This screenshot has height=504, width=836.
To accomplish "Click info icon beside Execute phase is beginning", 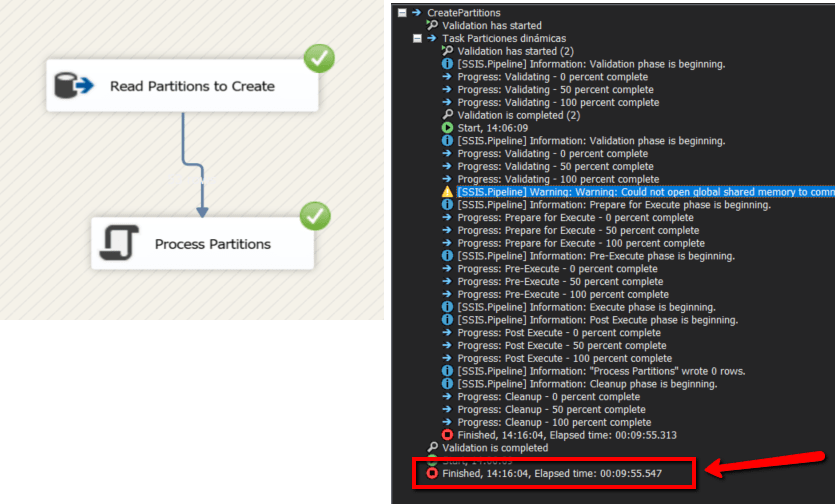I will (447, 307).
